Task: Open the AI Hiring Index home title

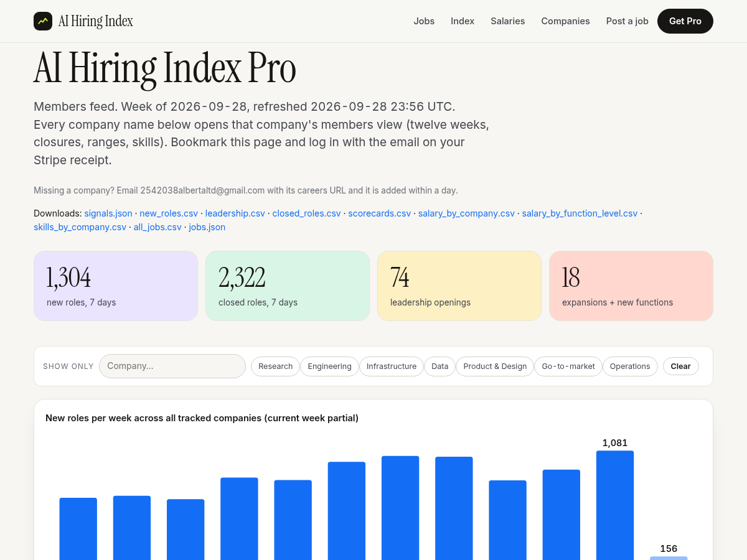Action: pyautogui.click(x=95, y=21)
